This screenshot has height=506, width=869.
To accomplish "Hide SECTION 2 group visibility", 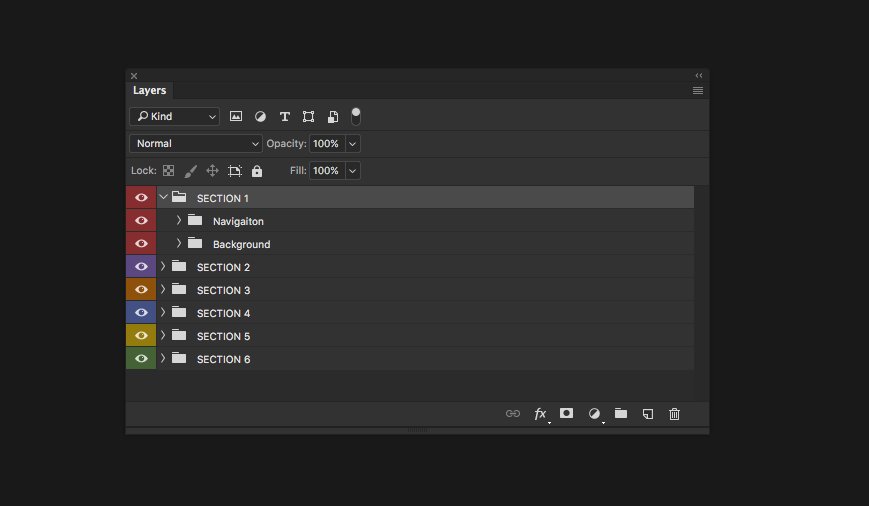I will tap(141, 267).
